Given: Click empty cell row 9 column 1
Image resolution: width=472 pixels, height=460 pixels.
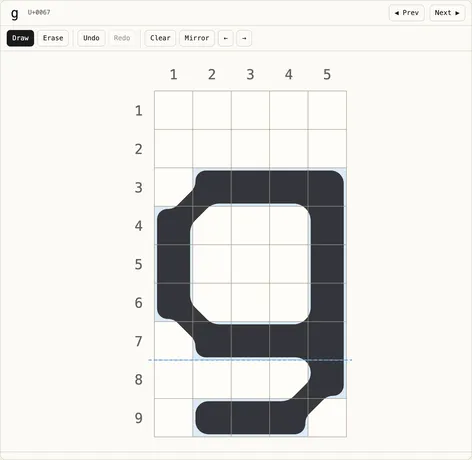Looking at the screenshot, I should 174,417.
